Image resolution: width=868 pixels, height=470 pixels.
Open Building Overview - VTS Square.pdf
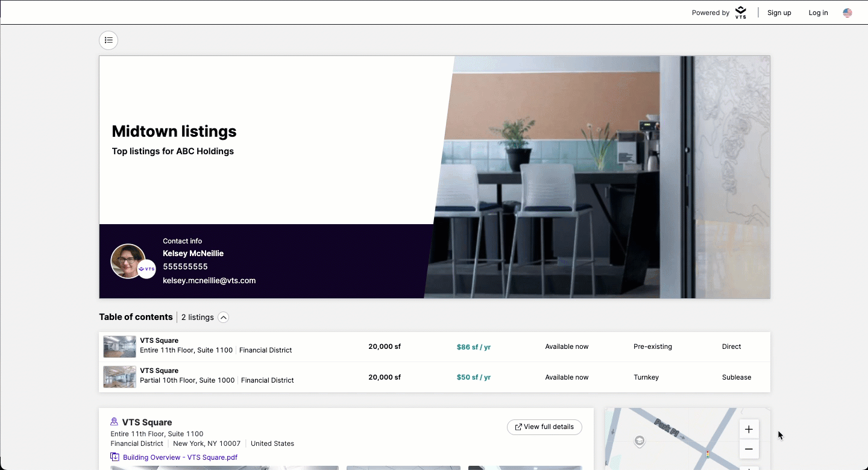coord(180,457)
